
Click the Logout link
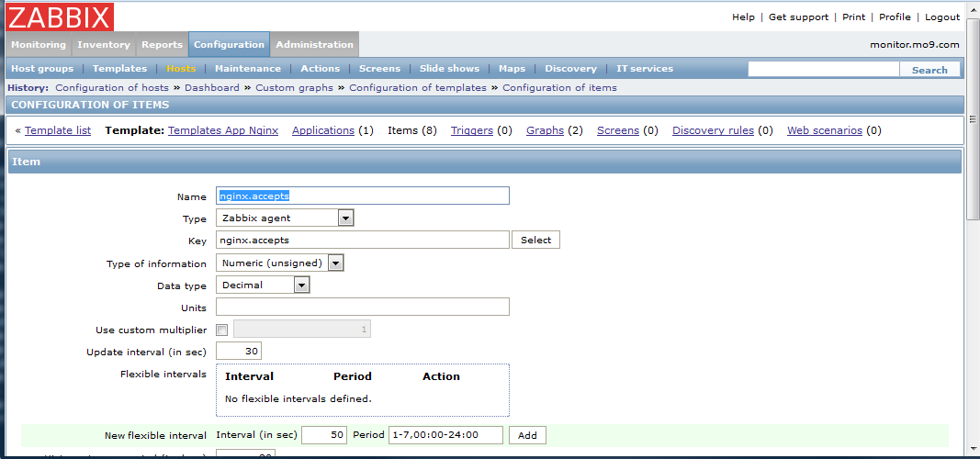(942, 17)
